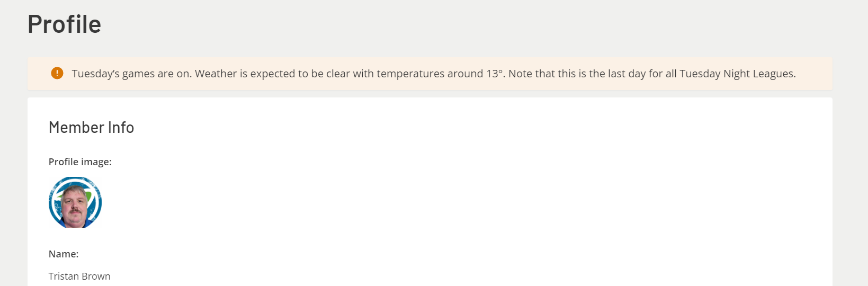Click "Weather is expected to be clear" text
The image size is (868, 286).
pyautogui.click(x=272, y=74)
